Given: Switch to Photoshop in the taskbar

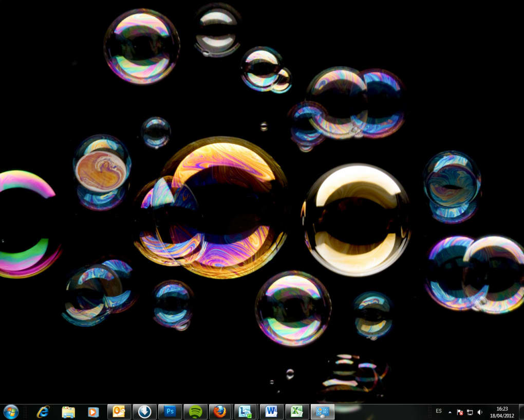Looking at the screenshot, I should (x=170, y=412).
